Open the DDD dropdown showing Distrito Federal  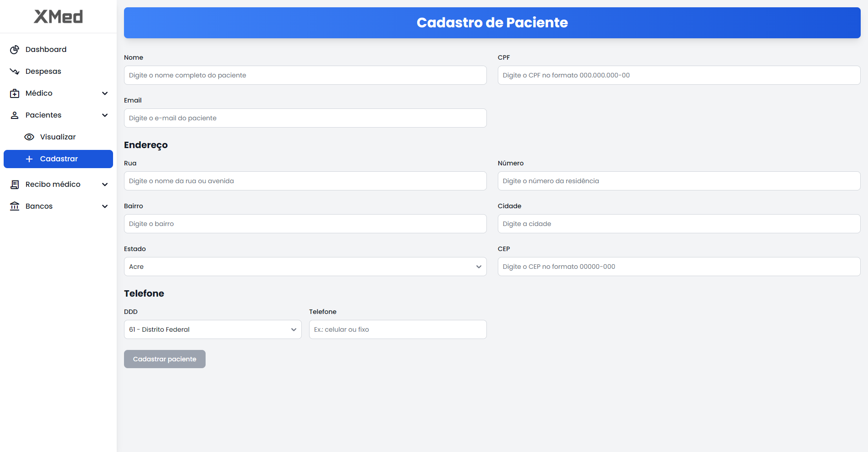pos(212,329)
